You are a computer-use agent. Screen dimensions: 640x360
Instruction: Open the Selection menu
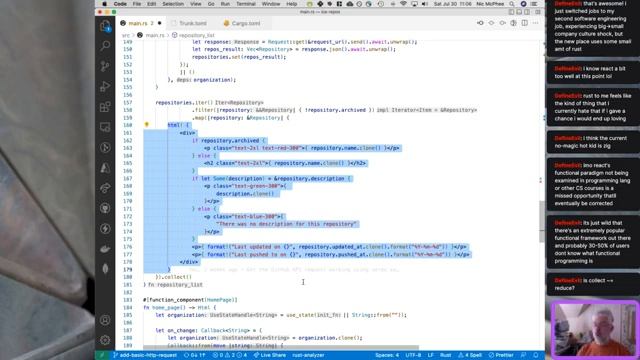[x=173, y=4]
